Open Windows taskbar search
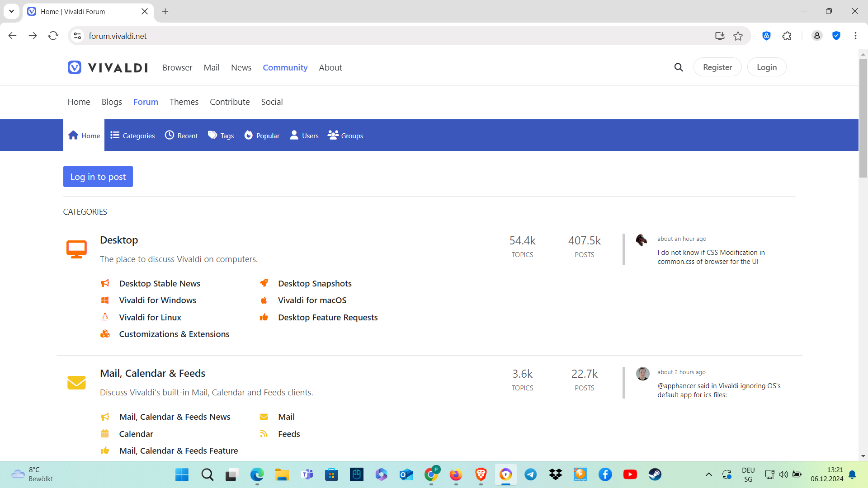The height and width of the screenshot is (488, 868). [207, 474]
